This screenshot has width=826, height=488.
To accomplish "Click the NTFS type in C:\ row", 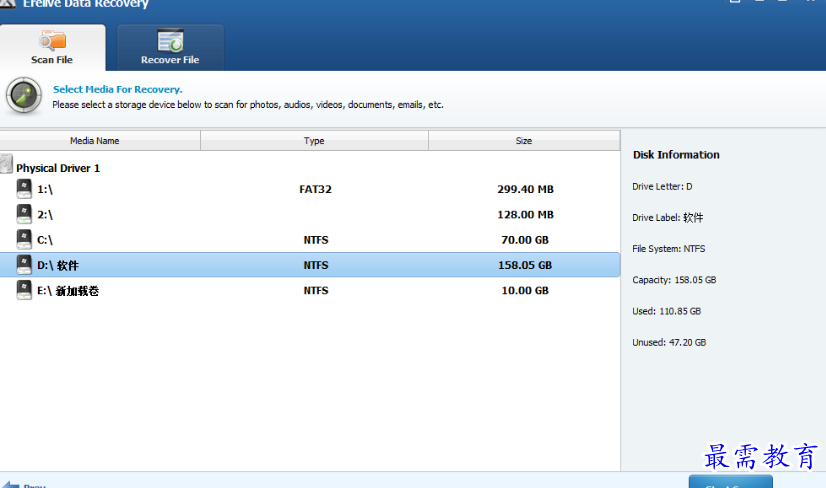I will tap(316, 240).
